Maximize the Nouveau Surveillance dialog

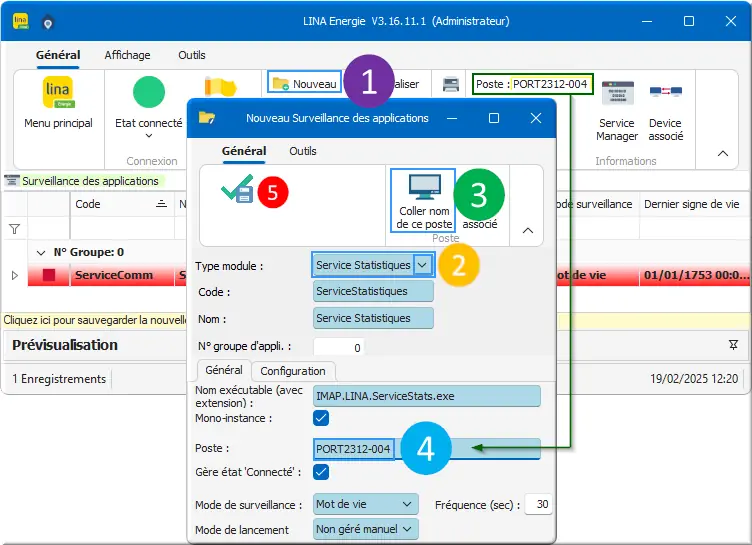494,118
